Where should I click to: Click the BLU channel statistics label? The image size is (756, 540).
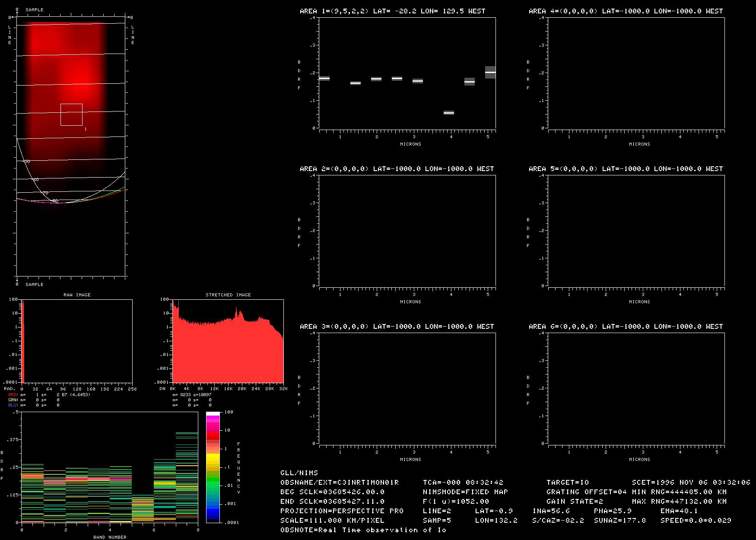pos(13,405)
